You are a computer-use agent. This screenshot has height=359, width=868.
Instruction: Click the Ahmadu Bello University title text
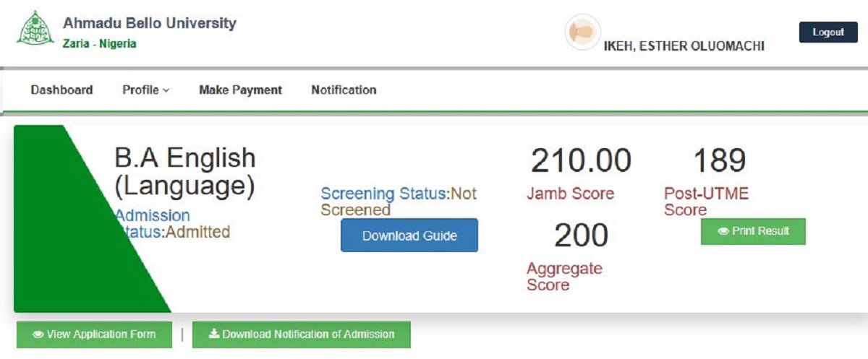[x=150, y=23]
